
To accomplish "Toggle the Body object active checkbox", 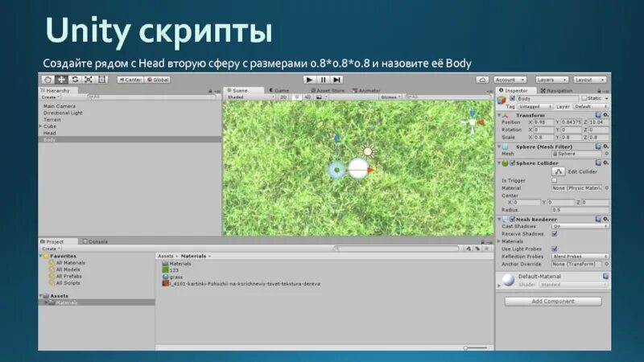I will click(512, 98).
